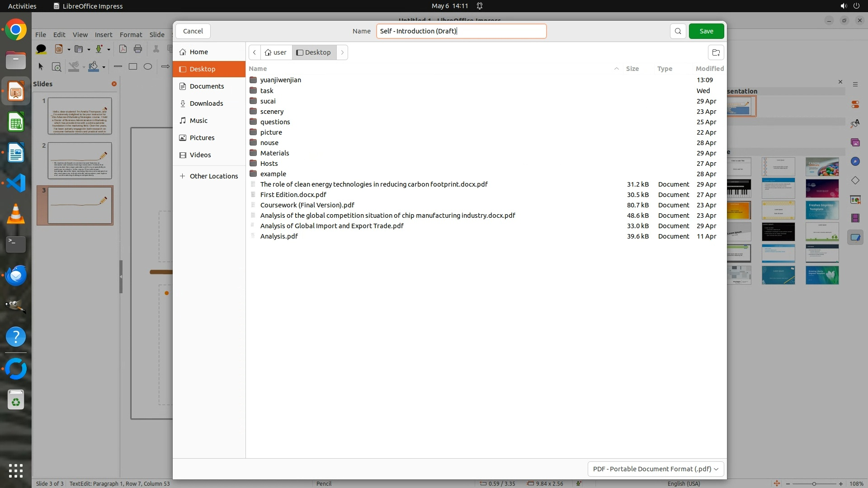Screen dimensions: 868x488
Task: Click the back chevron in the path bar
Action: (255, 52)
